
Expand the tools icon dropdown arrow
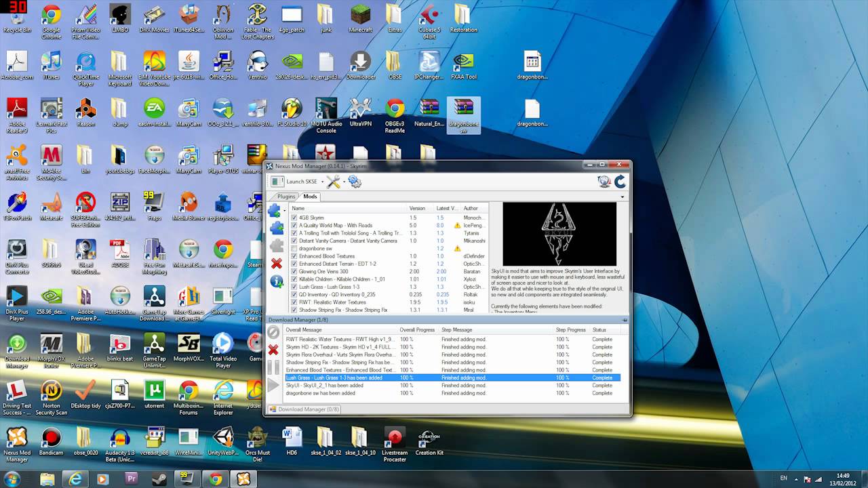pos(344,182)
